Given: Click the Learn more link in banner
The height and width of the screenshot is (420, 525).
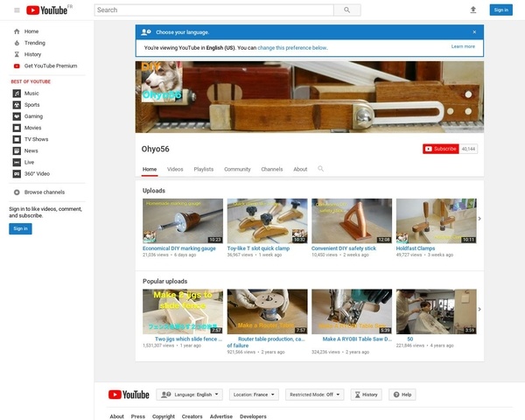Looking at the screenshot, I should click(x=463, y=46).
